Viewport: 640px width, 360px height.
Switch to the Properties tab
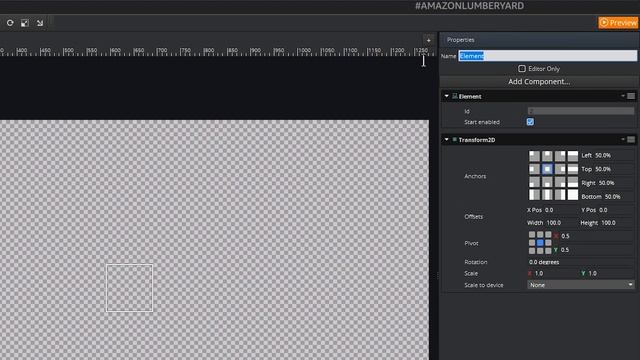pyautogui.click(x=460, y=40)
